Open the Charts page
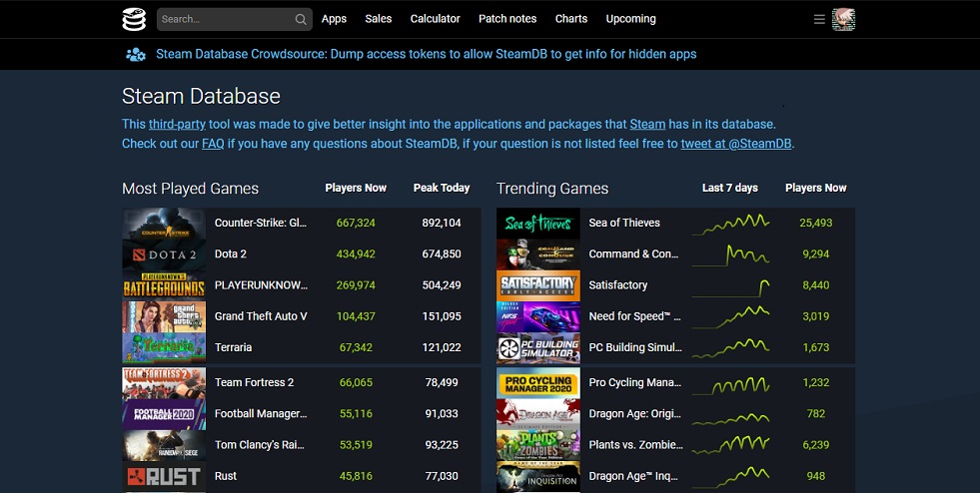980x493 pixels. click(571, 19)
